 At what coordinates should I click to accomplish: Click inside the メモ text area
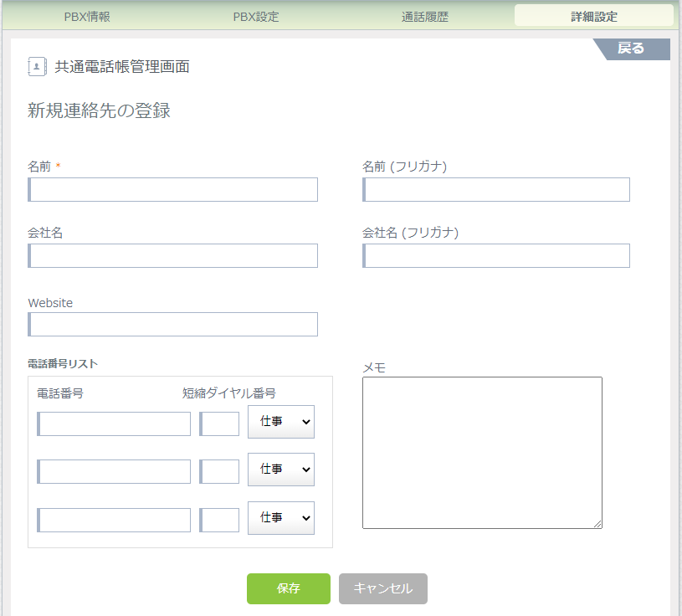click(481, 452)
